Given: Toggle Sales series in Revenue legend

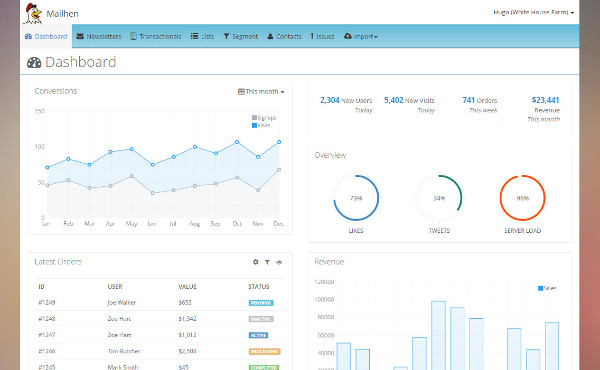Looking at the screenshot, I should tap(547, 288).
